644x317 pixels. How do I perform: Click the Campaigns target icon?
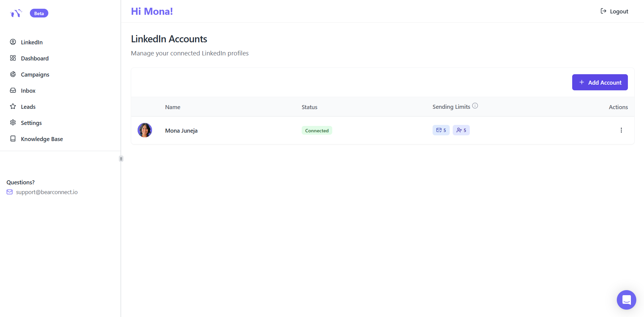(x=13, y=74)
